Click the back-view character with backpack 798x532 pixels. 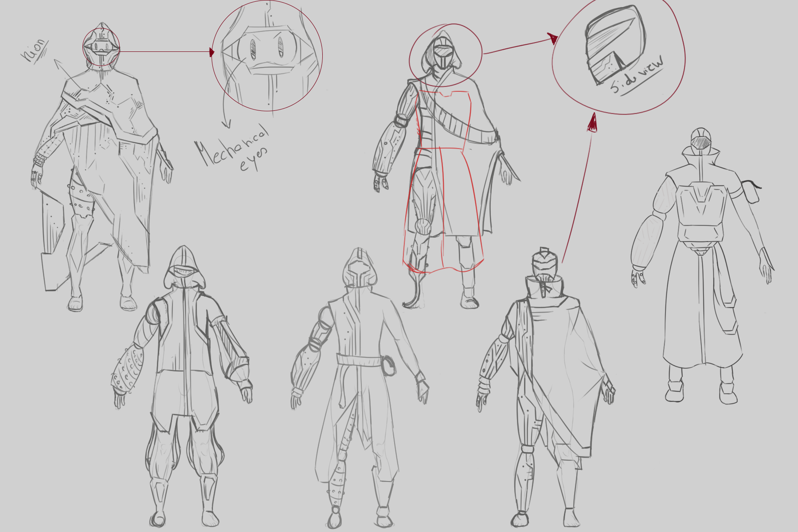(x=703, y=266)
